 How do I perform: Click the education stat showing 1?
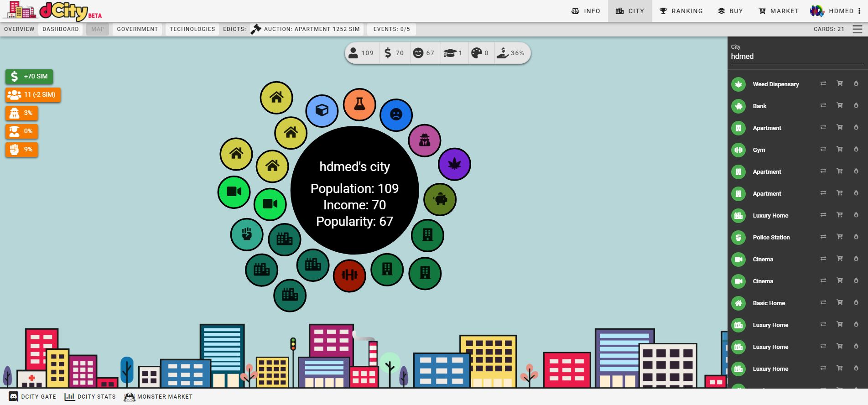453,53
